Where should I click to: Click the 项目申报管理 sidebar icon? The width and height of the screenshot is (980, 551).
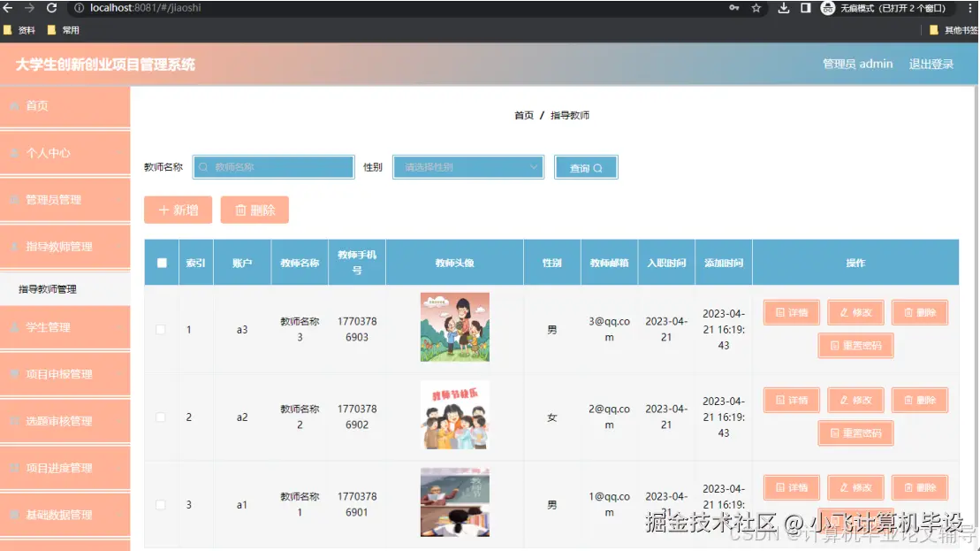pyautogui.click(x=14, y=374)
